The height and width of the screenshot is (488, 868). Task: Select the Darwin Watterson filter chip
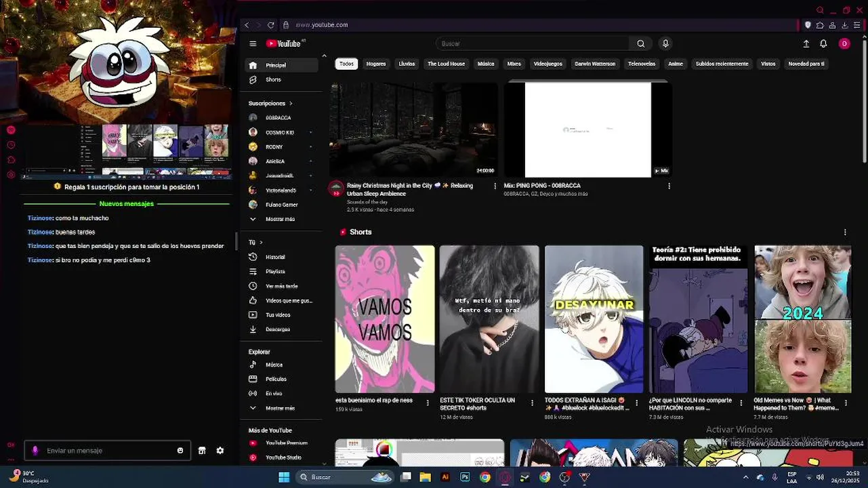(x=595, y=64)
